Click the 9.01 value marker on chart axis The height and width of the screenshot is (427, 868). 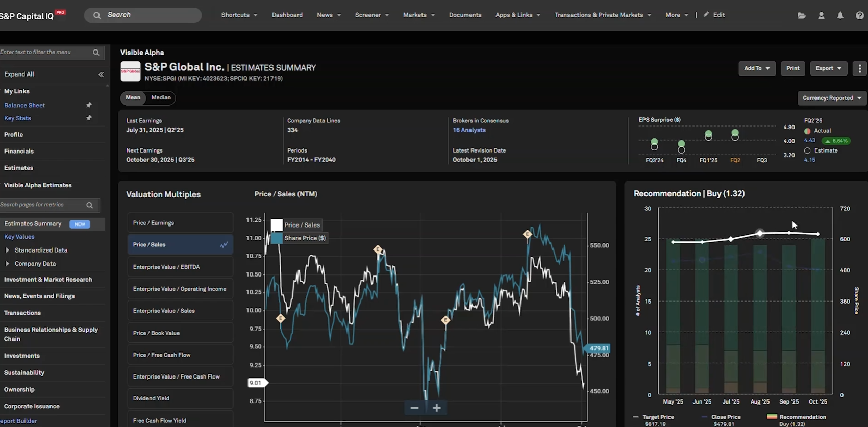click(x=258, y=383)
